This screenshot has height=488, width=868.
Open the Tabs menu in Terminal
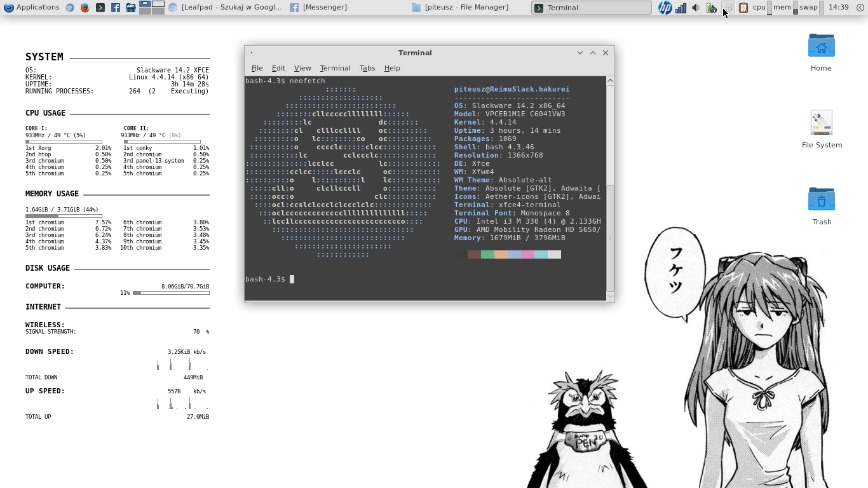[x=367, y=68]
